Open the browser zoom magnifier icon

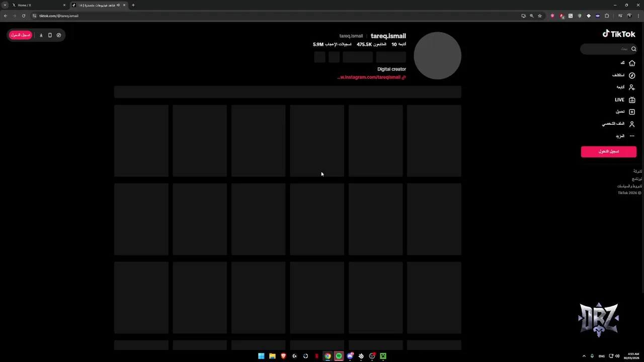coord(531,16)
